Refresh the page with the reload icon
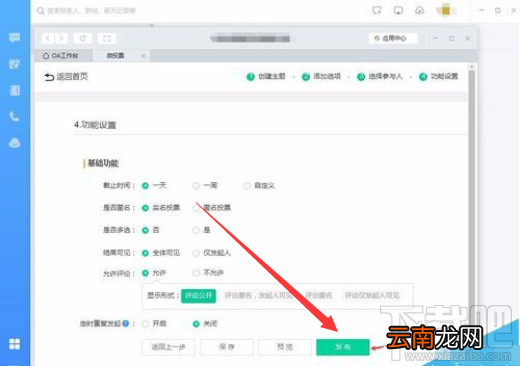520x366 pixels. point(83,38)
